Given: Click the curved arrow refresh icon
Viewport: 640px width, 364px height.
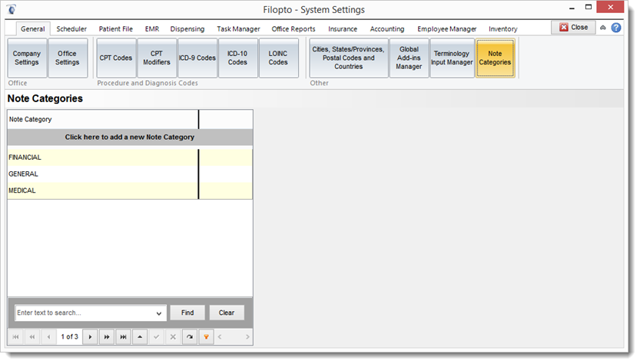Looking at the screenshot, I should point(190,337).
